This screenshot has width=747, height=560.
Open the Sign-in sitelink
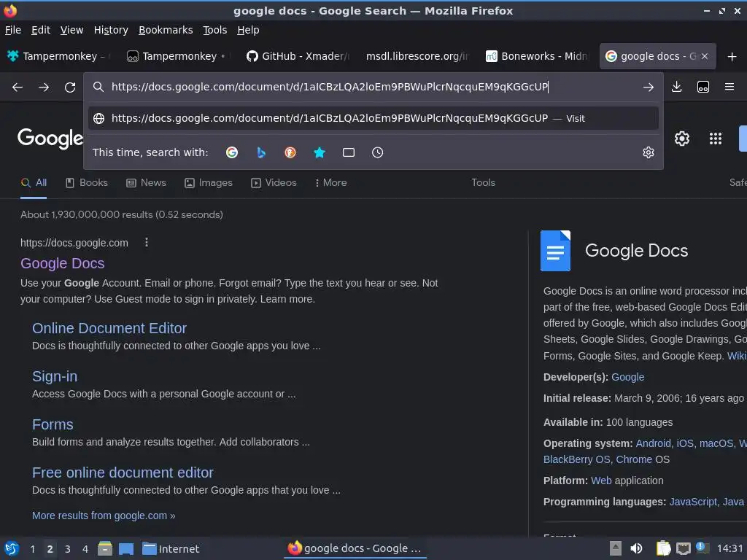click(55, 376)
